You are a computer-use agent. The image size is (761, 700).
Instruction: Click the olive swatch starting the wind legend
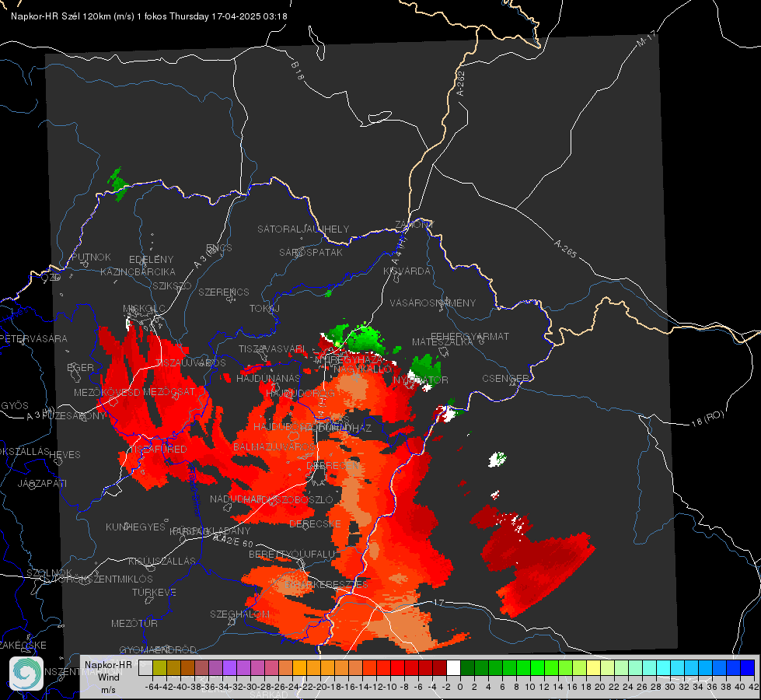tap(159, 668)
